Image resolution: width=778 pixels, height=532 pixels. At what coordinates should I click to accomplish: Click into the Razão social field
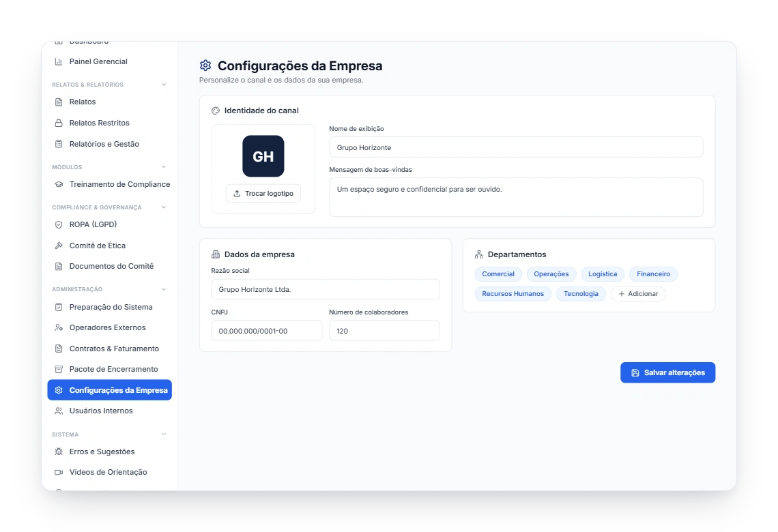click(326, 290)
